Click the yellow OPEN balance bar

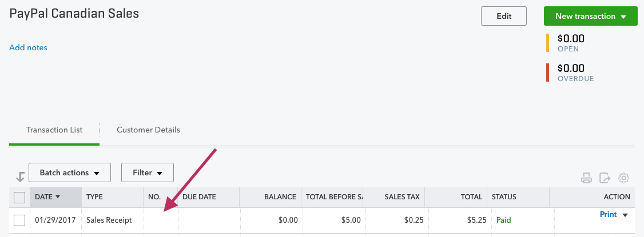tap(547, 43)
